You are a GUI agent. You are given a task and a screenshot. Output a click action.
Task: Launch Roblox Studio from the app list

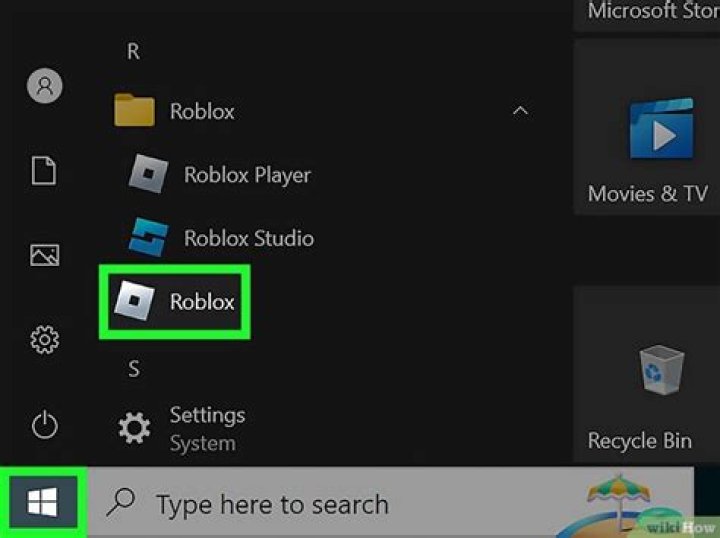(x=221, y=238)
